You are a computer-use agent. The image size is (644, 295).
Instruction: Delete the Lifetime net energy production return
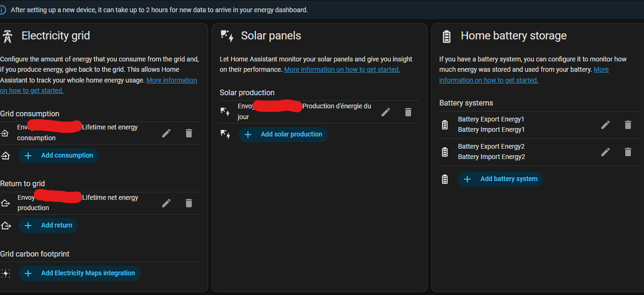tap(189, 203)
